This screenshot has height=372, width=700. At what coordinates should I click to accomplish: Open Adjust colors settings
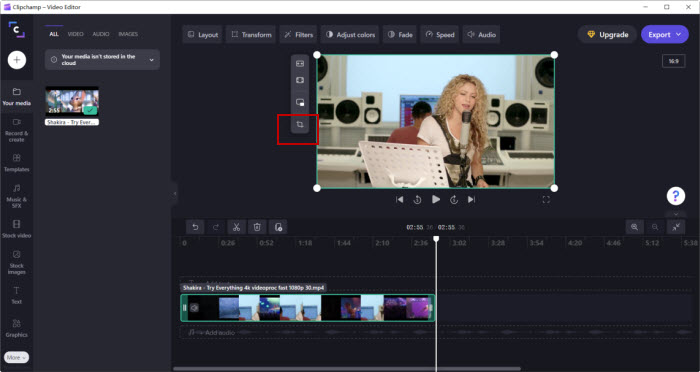coord(350,34)
